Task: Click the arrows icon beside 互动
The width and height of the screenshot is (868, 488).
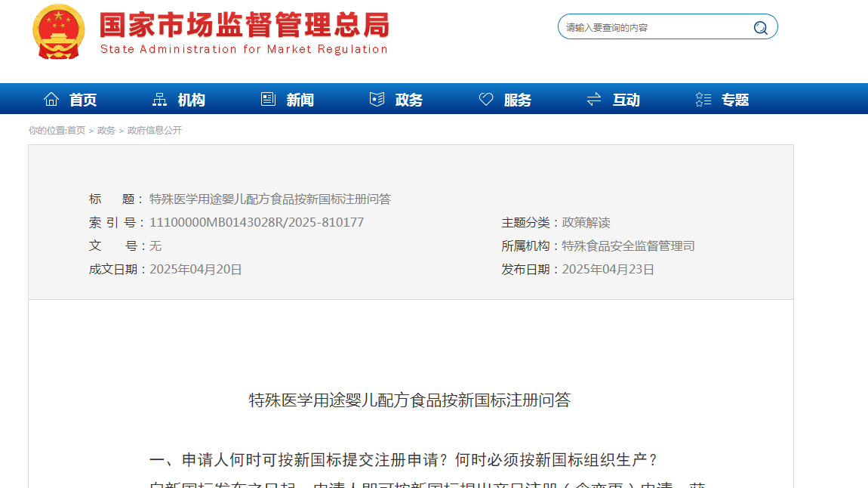Action: point(594,99)
